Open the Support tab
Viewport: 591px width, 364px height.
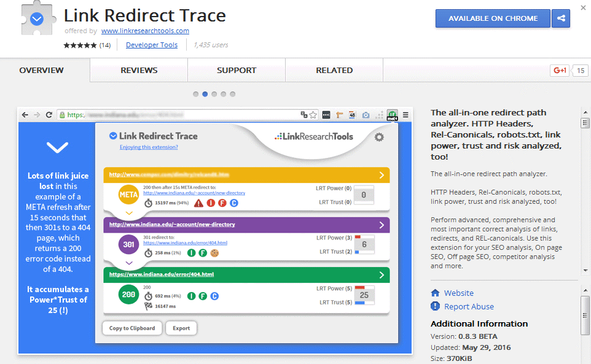pos(237,71)
